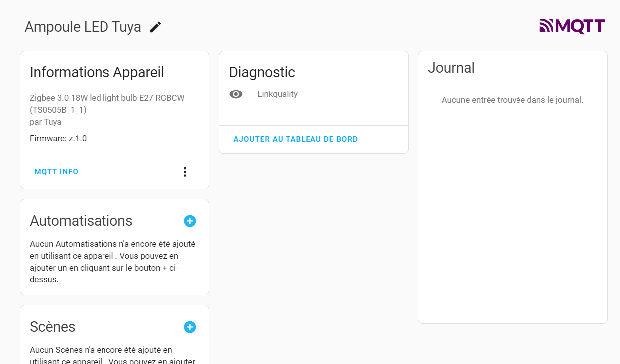Select the Informations Appareil heading
620x364 pixels.
[x=97, y=72]
